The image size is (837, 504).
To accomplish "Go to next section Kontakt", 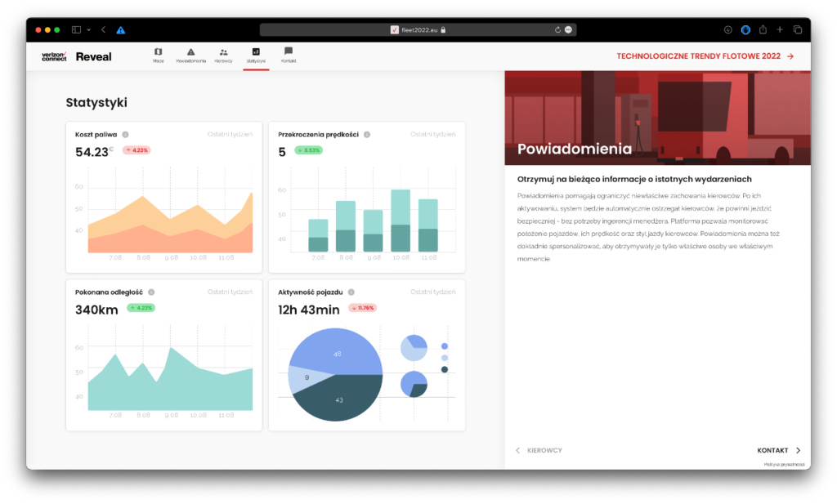I will coord(778,450).
